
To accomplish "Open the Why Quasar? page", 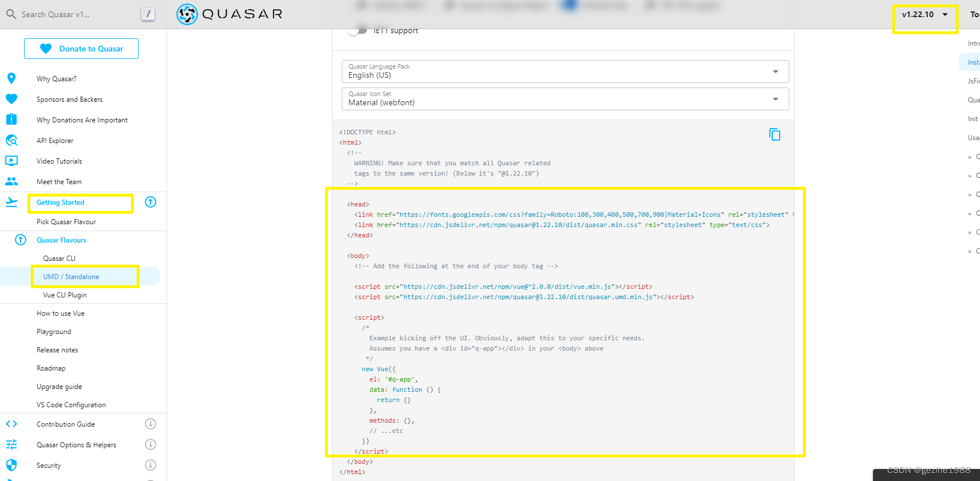I will coord(57,79).
